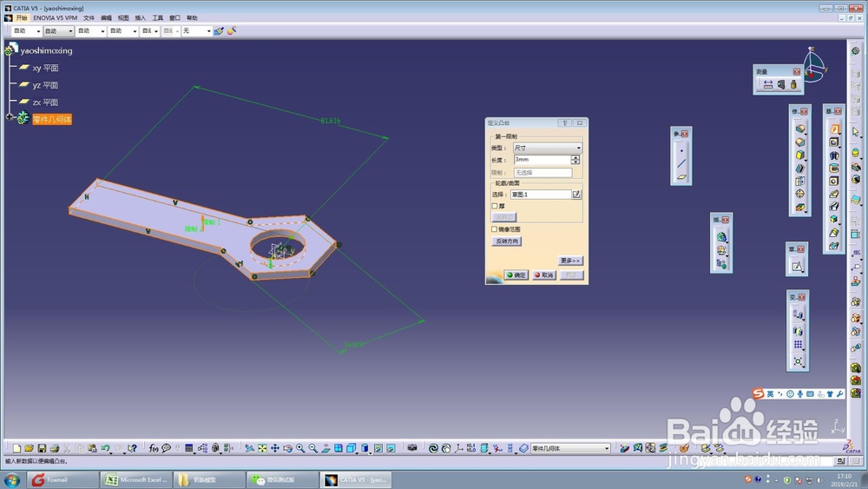Open the 零件几何体 body selector dropdown
868x489 pixels.
coord(571,448)
